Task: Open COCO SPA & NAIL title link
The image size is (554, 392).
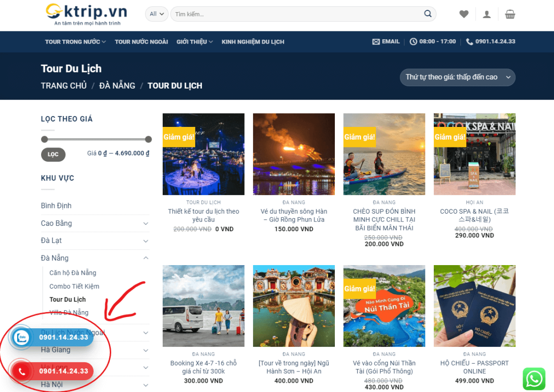Action: coord(475,216)
